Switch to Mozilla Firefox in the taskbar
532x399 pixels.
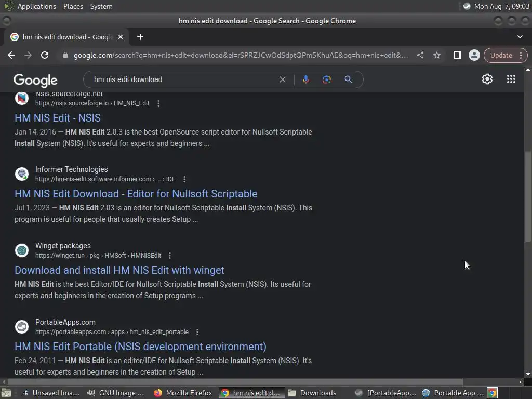[183, 393]
